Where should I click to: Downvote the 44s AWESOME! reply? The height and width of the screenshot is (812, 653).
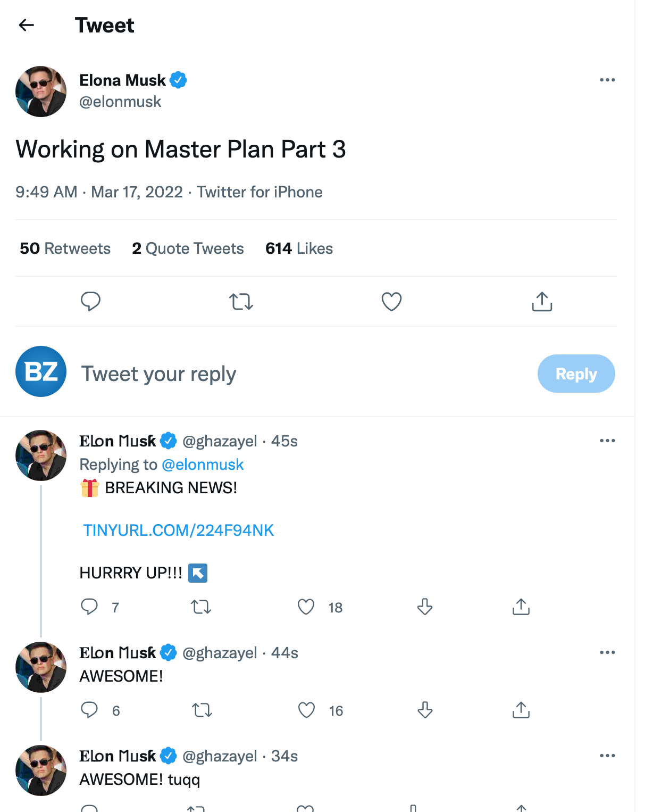click(425, 710)
